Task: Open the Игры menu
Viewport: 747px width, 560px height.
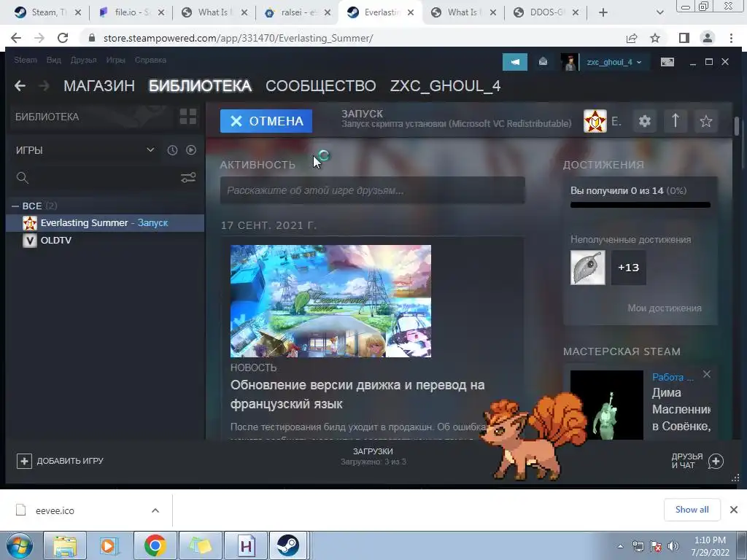Action: coord(116,60)
